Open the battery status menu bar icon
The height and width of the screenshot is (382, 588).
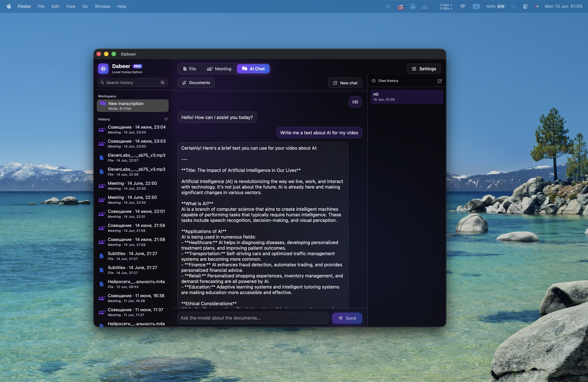(x=501, y=6)
